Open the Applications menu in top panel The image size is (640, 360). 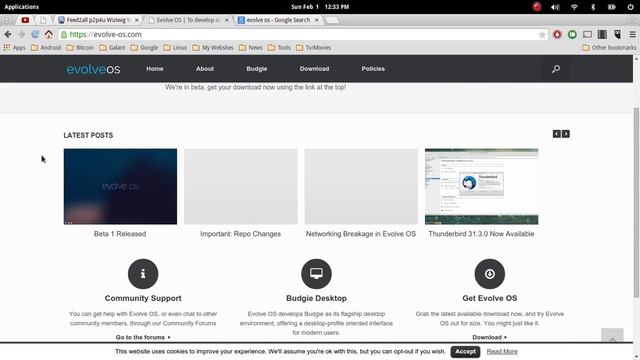tap(22, 7)
